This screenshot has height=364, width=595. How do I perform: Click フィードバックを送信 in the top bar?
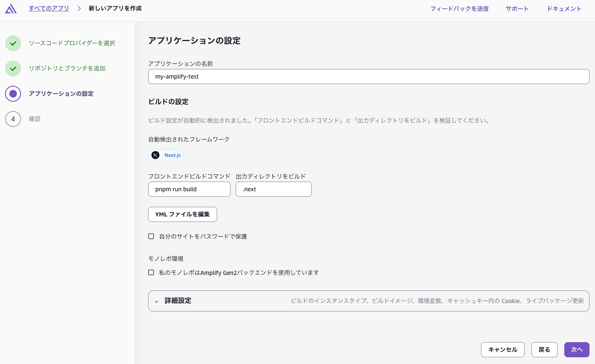(460, 8)
